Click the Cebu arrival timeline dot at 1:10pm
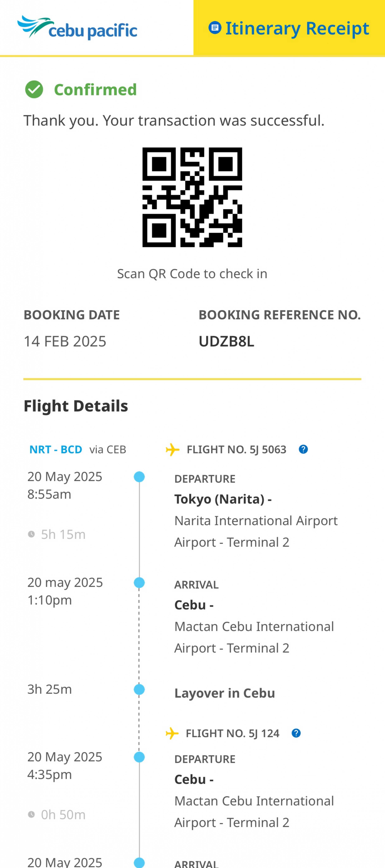 pyautogui.click(x=139, y=583)
